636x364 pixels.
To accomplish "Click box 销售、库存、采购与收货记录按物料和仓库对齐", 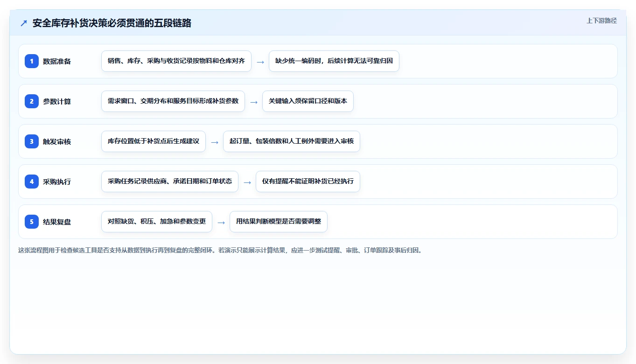I will (x=176, y=61).
